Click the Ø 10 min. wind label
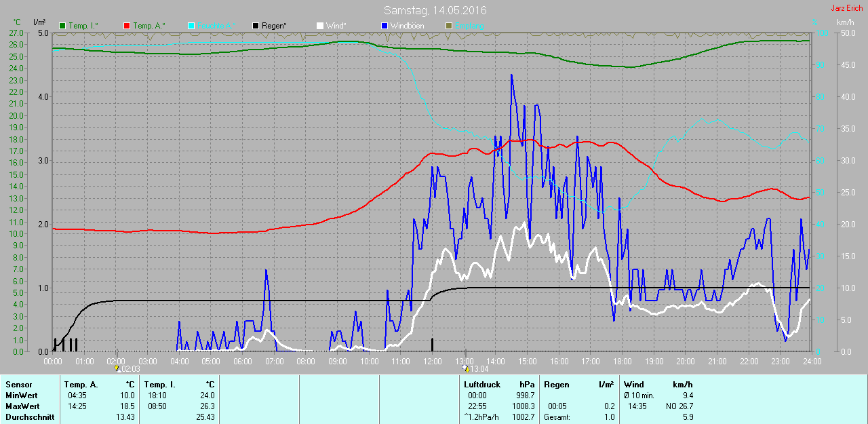The width and height of the screenshot is (868, 424). pyautogui.click(x=639, y=396)
